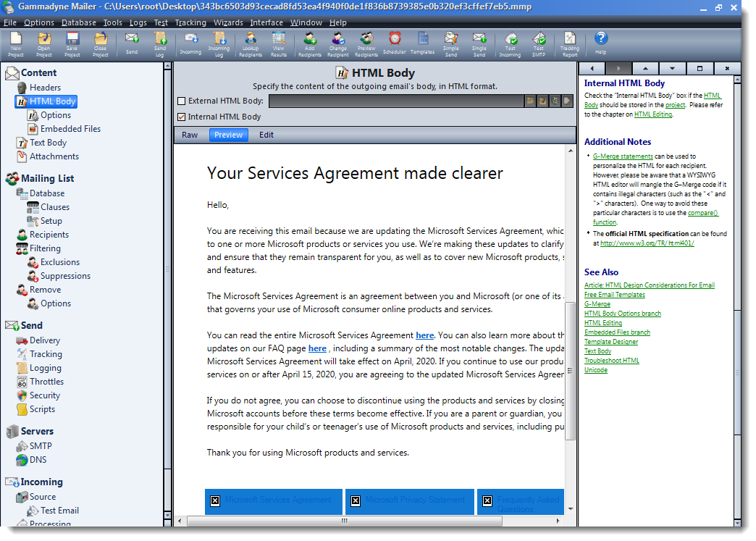Click the Microsoft Privacy Statement blue button

click(409, 501)
